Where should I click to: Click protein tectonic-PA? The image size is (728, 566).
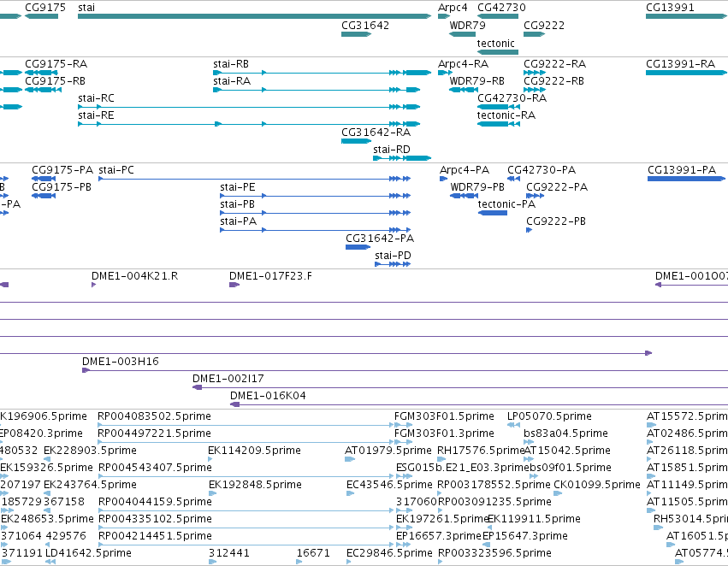pyautogui.click(x=493, y=213)
